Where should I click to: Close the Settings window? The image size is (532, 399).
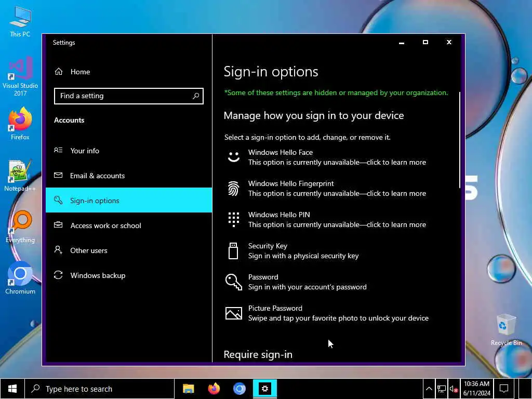coord(449,43)
